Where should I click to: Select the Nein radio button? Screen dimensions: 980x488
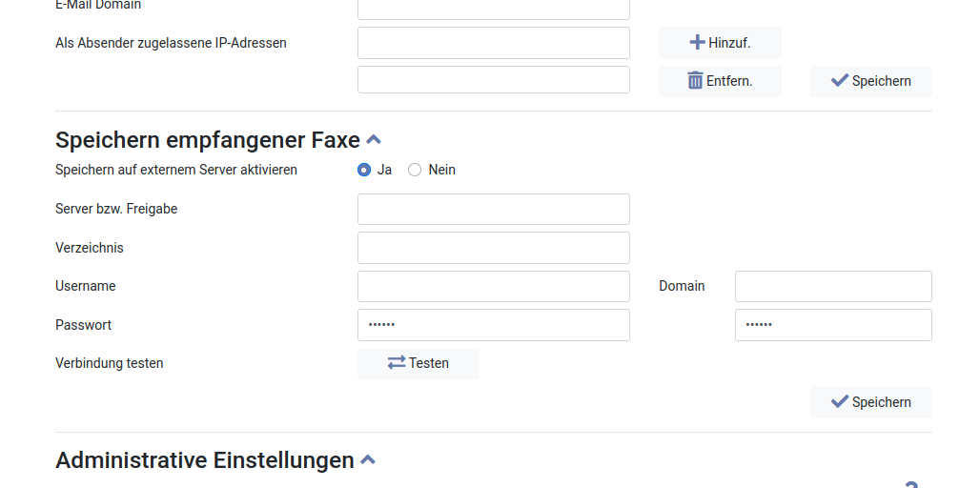pos(415,170)
